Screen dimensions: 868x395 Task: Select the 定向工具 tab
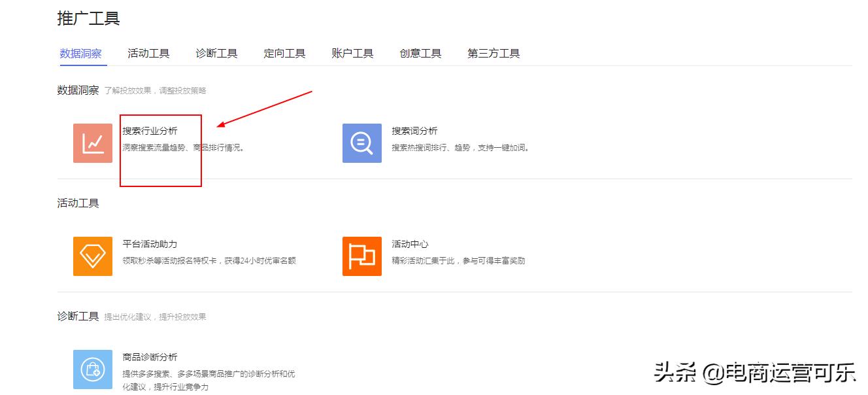pyautogui.click(x=284, y=54)
